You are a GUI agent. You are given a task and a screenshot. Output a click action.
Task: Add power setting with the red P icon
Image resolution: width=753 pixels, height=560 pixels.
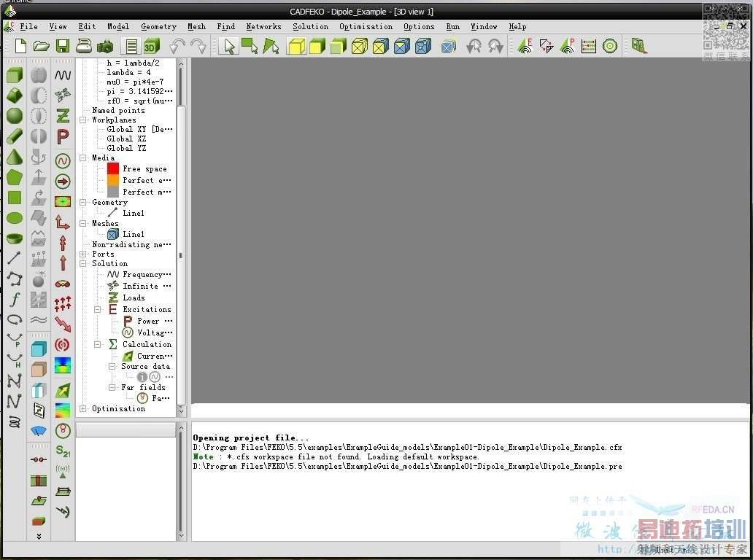(x=63, y=137)
